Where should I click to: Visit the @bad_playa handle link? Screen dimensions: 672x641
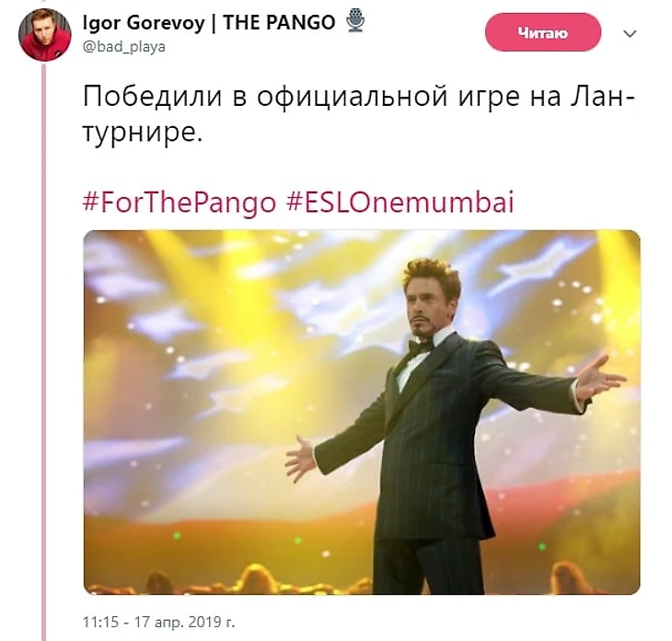pos(124,46)
